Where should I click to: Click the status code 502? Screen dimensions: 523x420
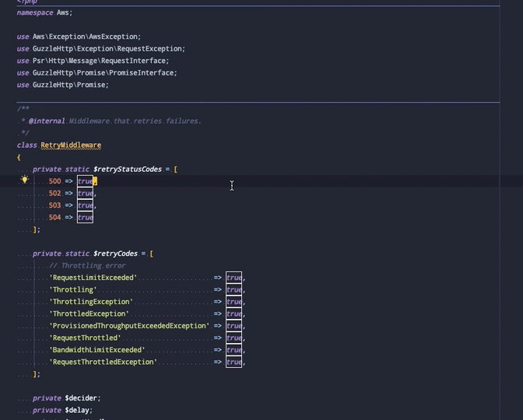(54, 194)
